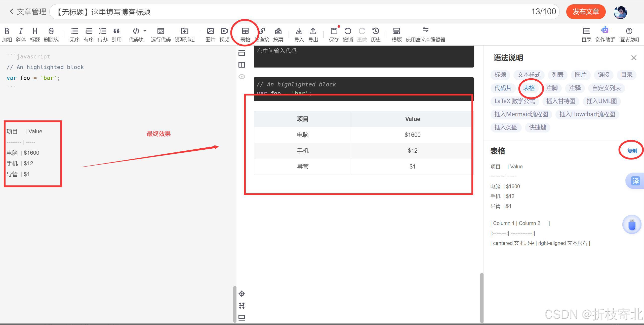Open the user avatar menu

620,12
